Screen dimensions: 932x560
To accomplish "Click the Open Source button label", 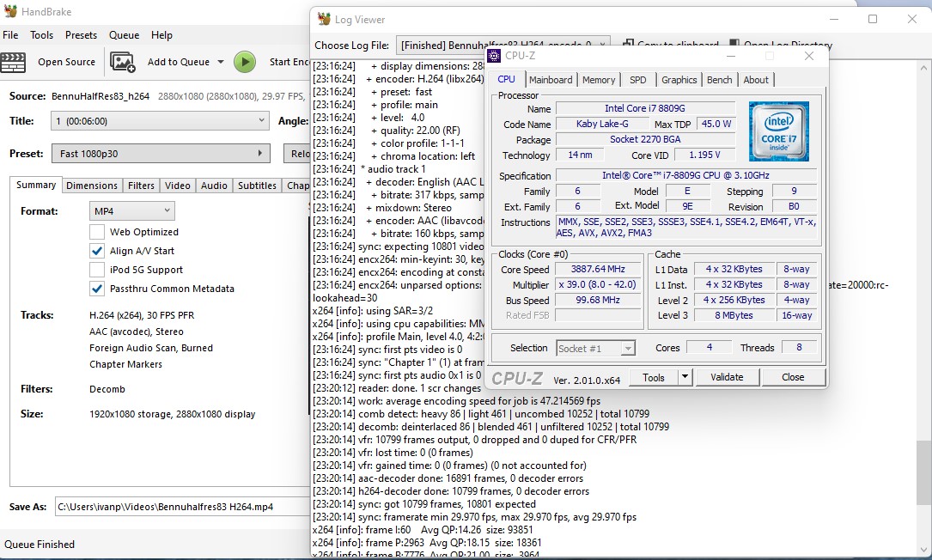I will tap(67, 62).
